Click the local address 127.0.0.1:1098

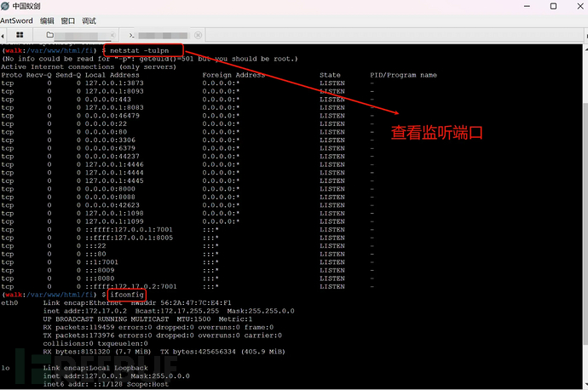114,214
